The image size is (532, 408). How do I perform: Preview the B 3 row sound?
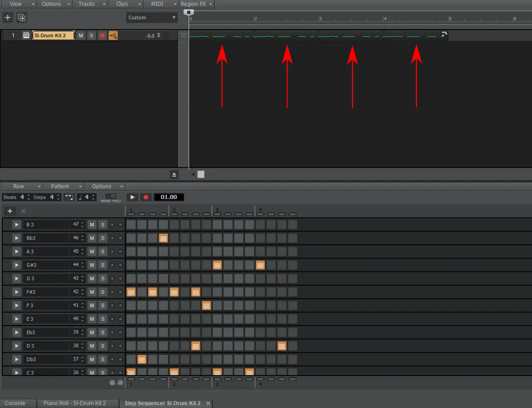tap(17, 225)
